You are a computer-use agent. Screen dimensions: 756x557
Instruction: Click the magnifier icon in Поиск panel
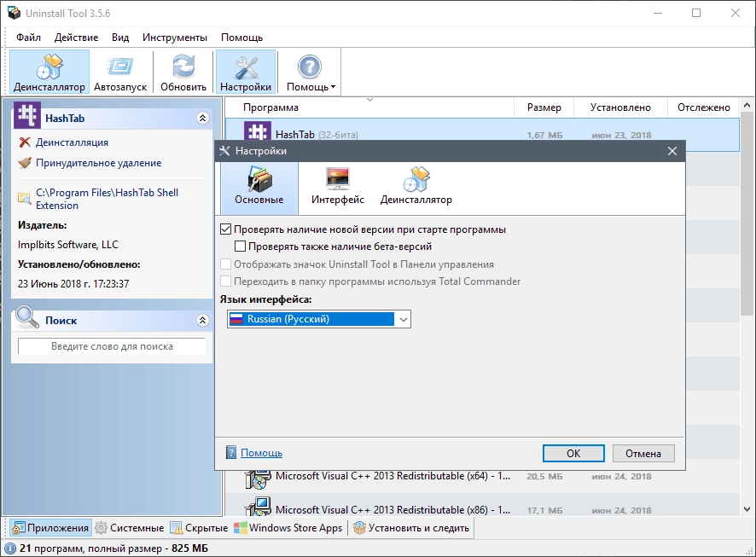point(27,317)
